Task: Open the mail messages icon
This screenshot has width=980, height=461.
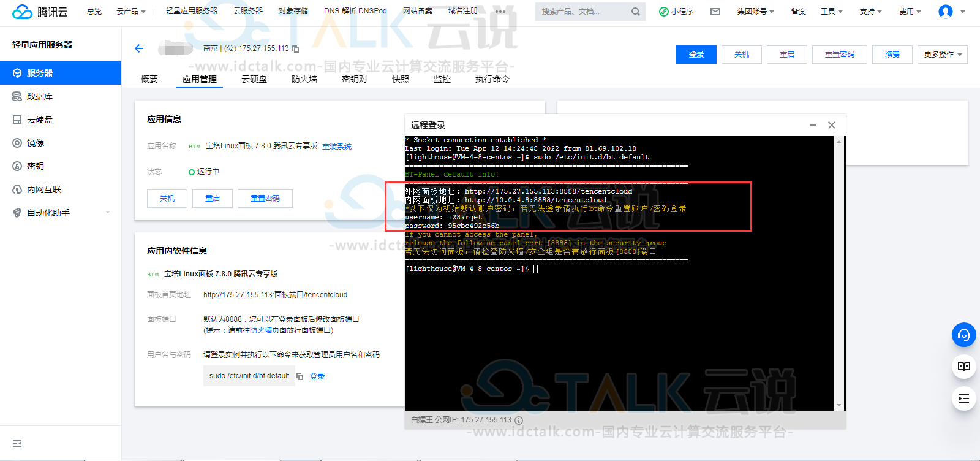Action: point(715,12)
